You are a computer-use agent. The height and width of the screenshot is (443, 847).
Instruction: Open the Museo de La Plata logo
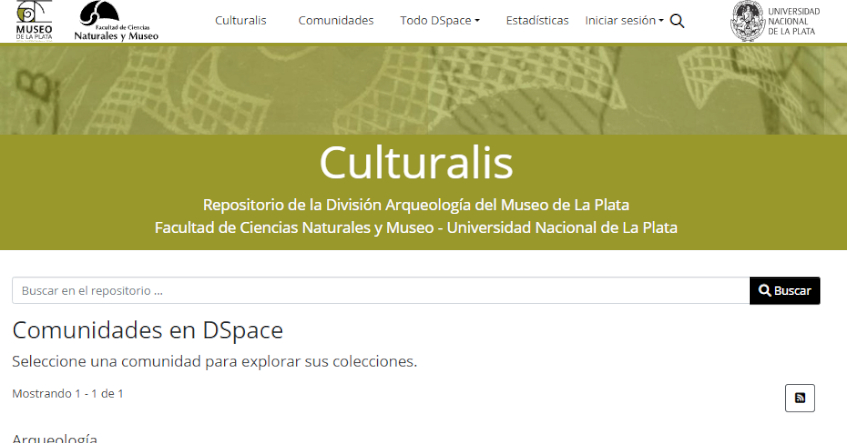(x=34, y=21)
